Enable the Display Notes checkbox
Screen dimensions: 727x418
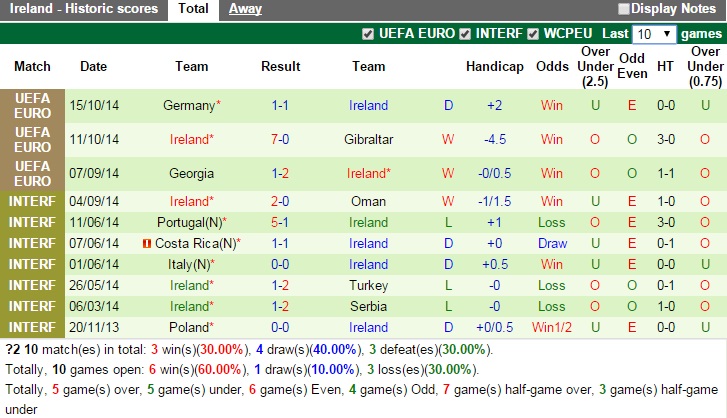pyautogui.click(x=624, y=9)
